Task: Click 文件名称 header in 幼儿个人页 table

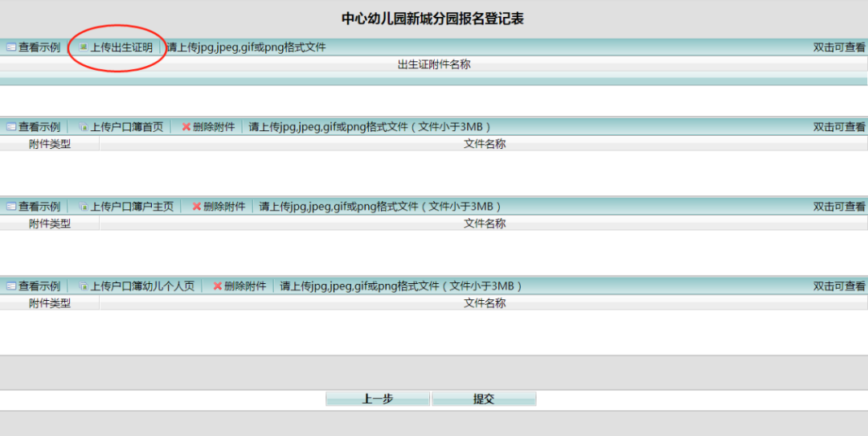Action: [x=484, y=303]
